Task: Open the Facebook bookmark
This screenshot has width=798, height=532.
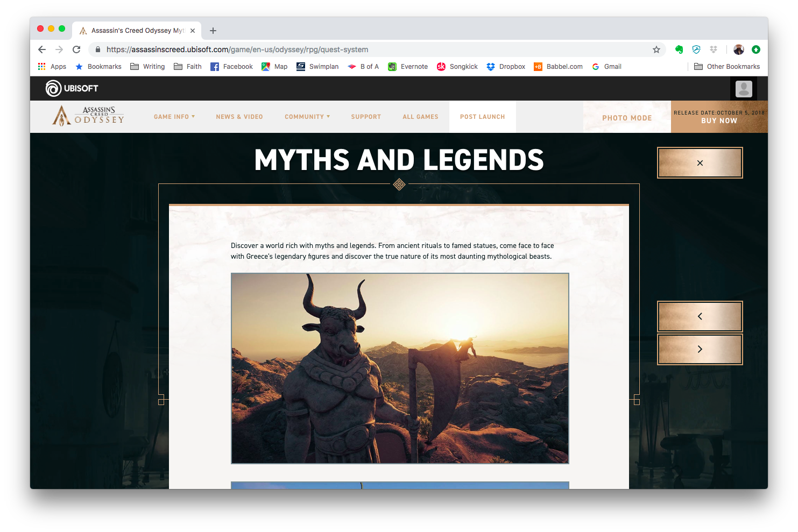Action: pos(231,67)
